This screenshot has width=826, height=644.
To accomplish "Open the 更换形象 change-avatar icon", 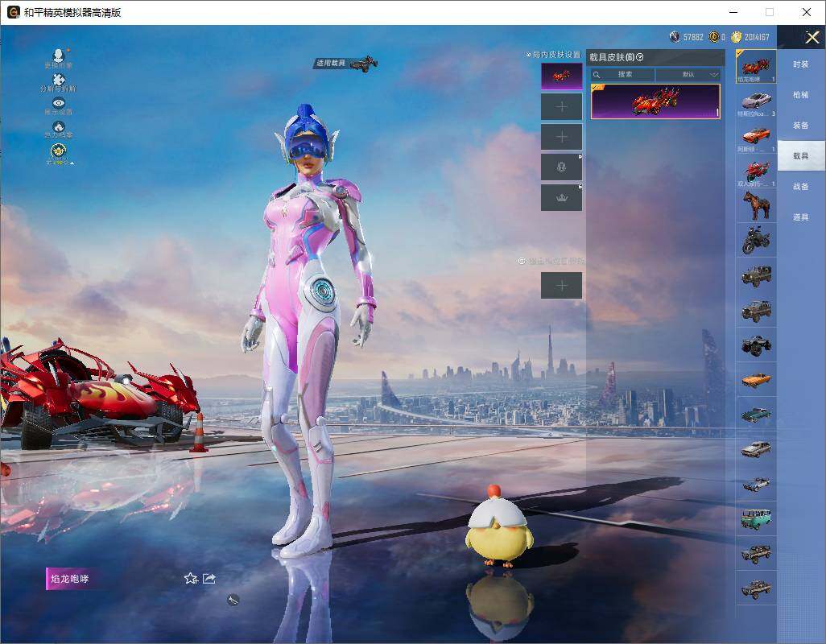I will point(59,55).
